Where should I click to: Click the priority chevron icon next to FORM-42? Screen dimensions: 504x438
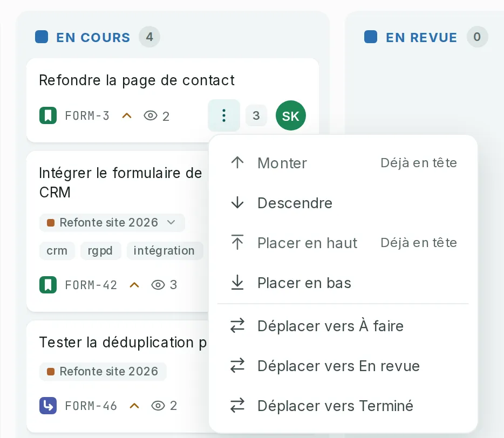[134, 285]
